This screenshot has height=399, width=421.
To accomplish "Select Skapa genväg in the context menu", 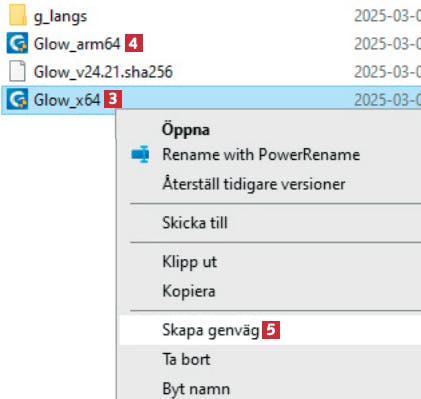I will (x=211, y=330).
